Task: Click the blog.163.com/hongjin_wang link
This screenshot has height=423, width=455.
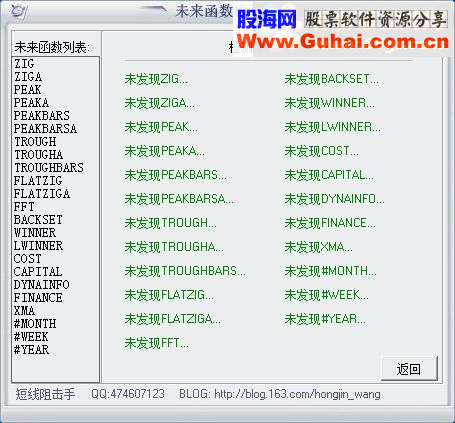Action: pos(297,394)
